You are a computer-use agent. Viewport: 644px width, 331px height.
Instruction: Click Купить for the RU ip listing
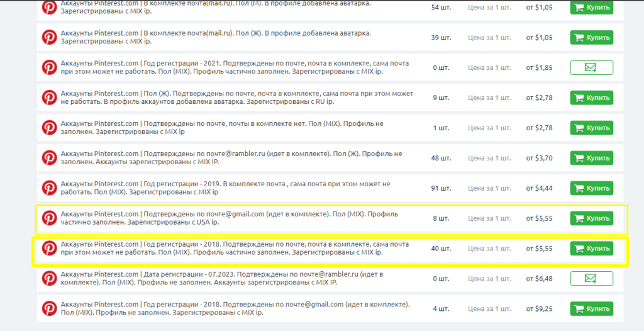[591, 98]
